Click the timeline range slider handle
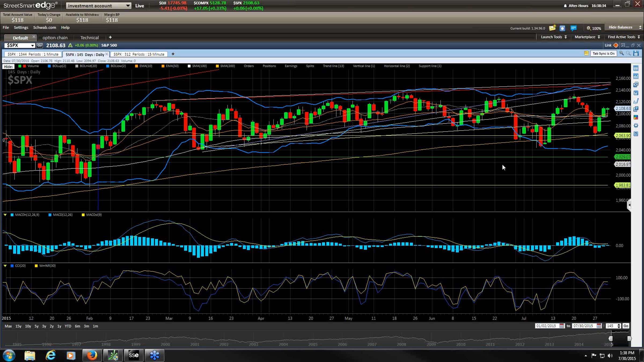Screen dimensions: 644x362 pyautogui.click(x=610, y=338)
